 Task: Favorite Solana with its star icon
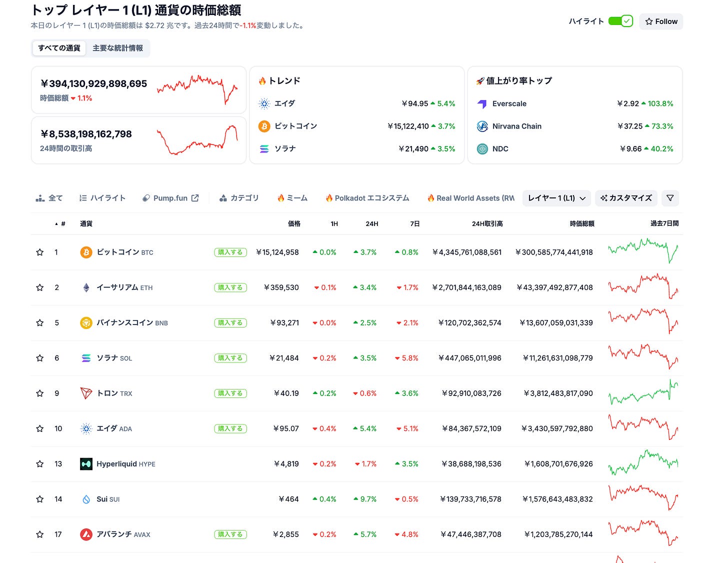(40, 358)
